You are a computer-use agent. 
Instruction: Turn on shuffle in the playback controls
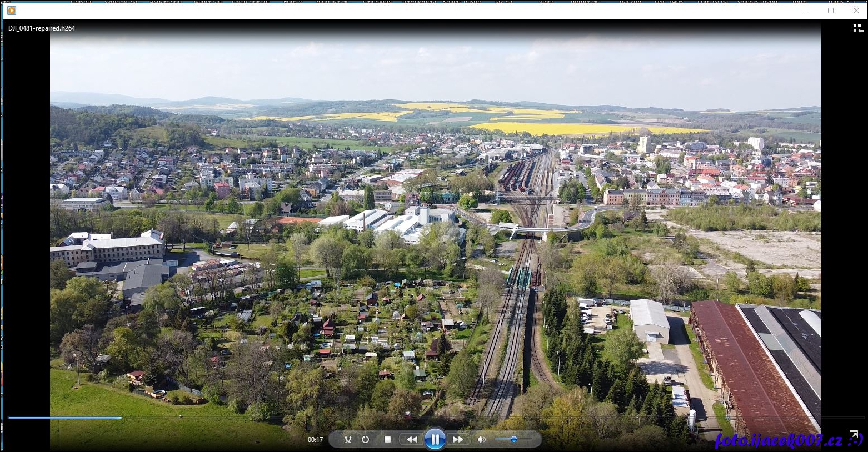pos(348,439)
